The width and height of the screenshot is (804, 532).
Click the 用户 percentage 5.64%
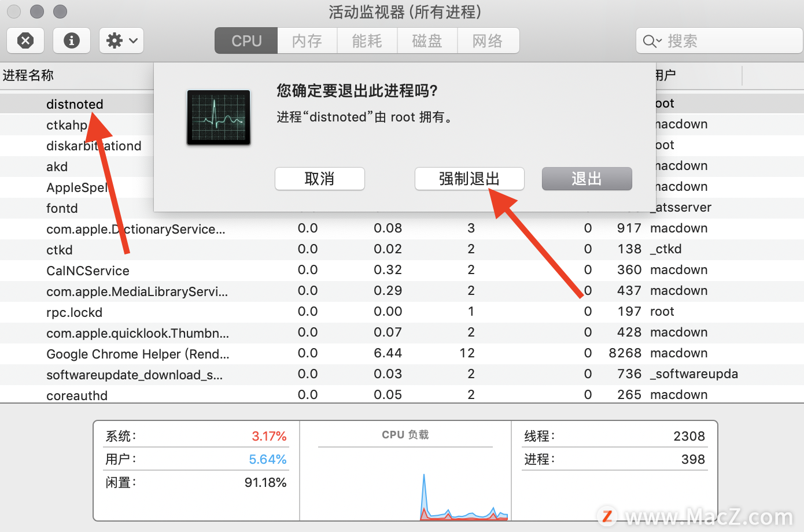(x=268, y=459)
